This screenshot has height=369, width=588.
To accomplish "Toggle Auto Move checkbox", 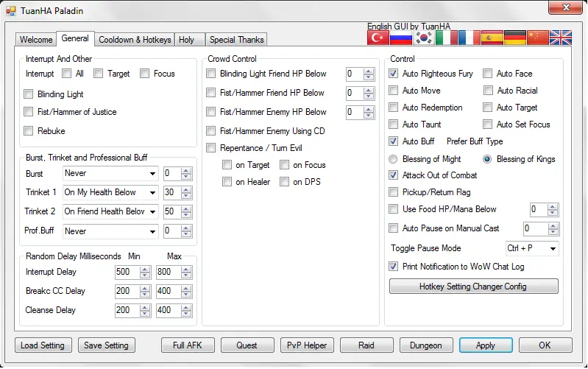I will pyautogui.click(x=394, y=90).
